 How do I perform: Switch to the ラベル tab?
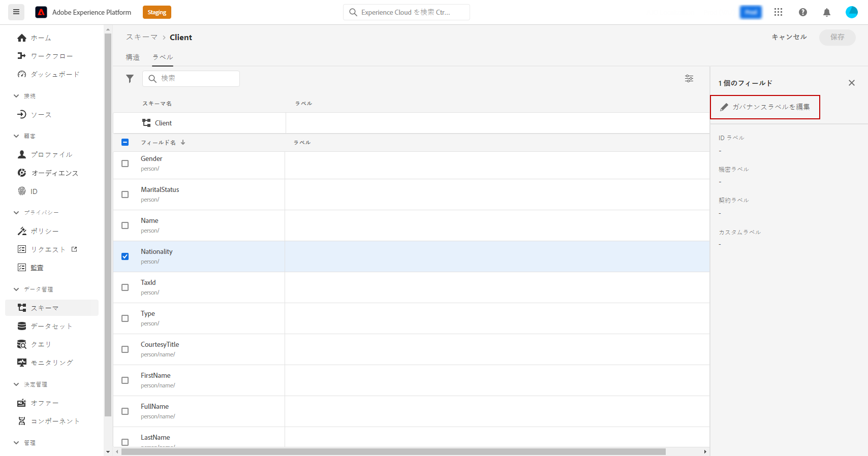tap(163, 57)
